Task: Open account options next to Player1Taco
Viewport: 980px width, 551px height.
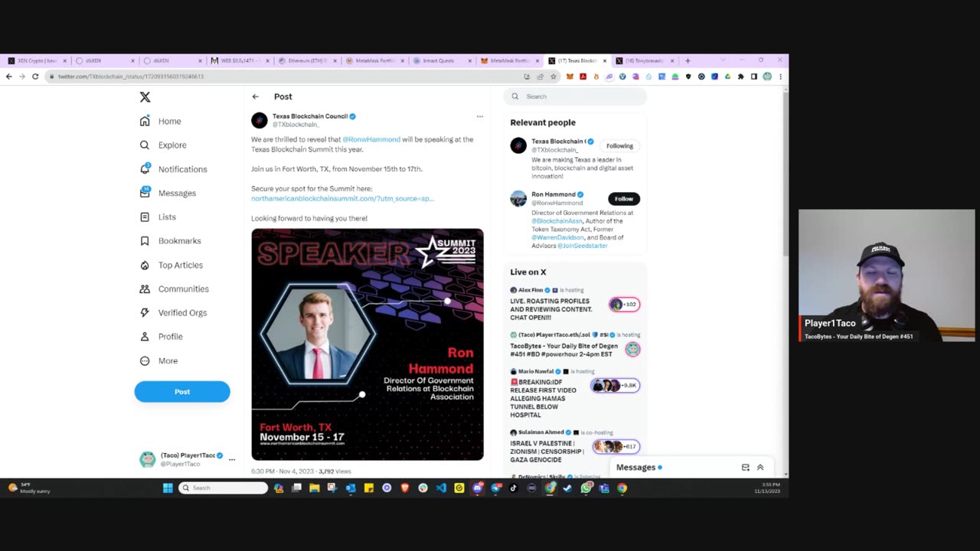Action: (232, 459)
